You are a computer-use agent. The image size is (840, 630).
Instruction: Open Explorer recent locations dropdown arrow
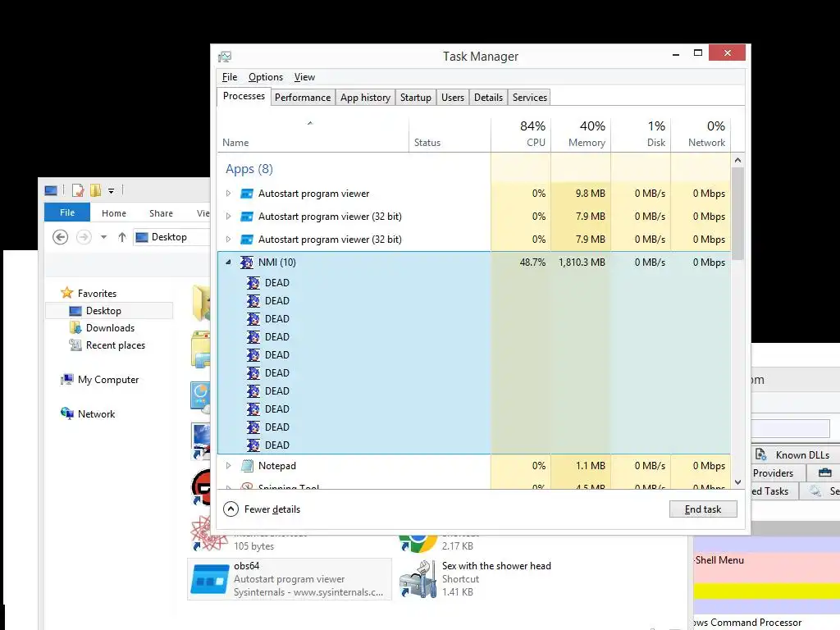click(104, 237)
